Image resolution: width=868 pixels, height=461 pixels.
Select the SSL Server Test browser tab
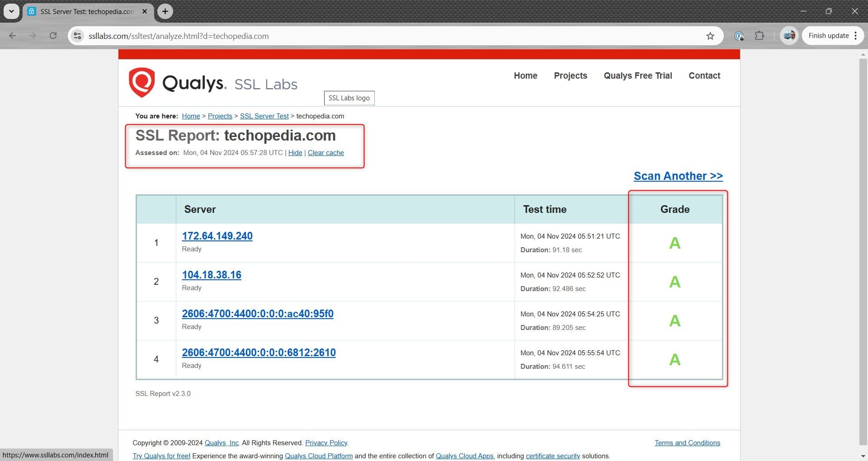pos(87,11)
